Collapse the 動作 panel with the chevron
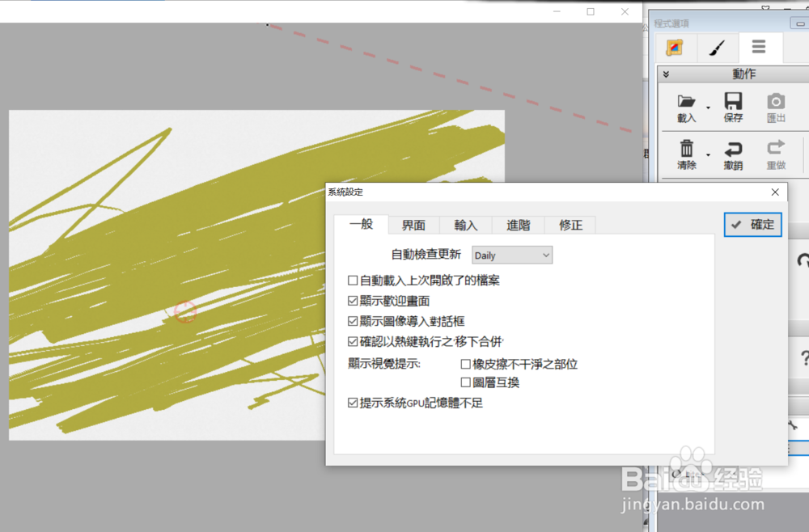The image size is (809, 532). (666, 73)
